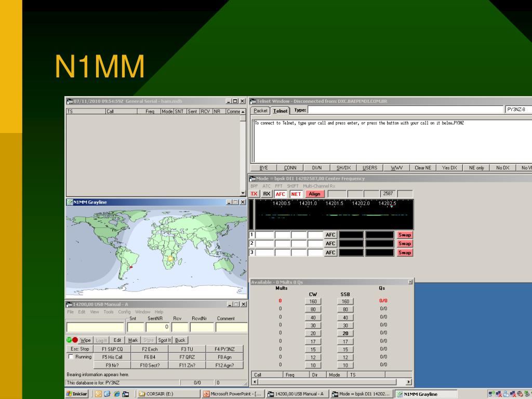532x399 pixels.
Task: Click the Comment field in entry window
Action: tap(232, 327)
